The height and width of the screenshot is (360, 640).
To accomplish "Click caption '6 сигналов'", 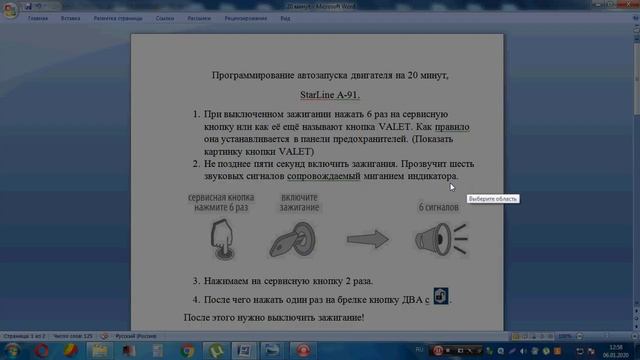I will (439, 207).
